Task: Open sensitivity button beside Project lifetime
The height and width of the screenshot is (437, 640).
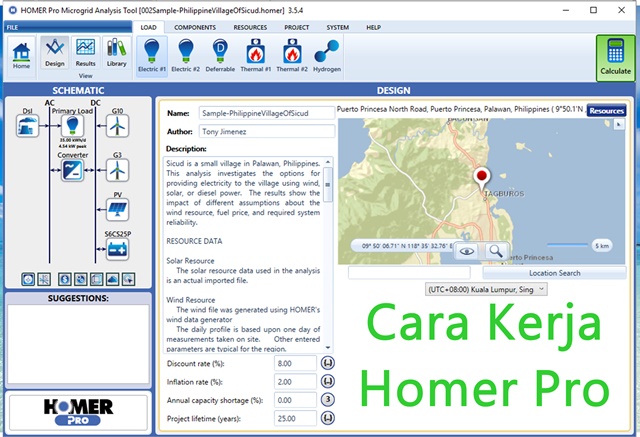Action: click(328, 418)
